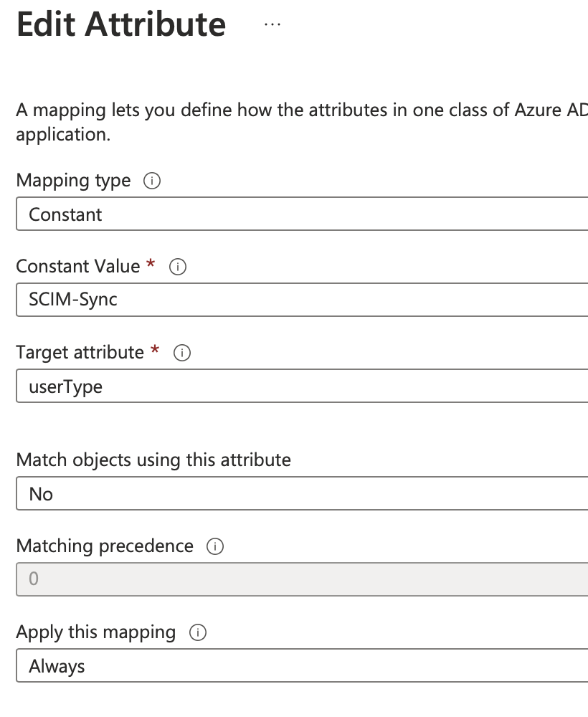The image size is (588, 717).
Task: Show info tooltip for Apply this mapping
Action: pos(197,632)
